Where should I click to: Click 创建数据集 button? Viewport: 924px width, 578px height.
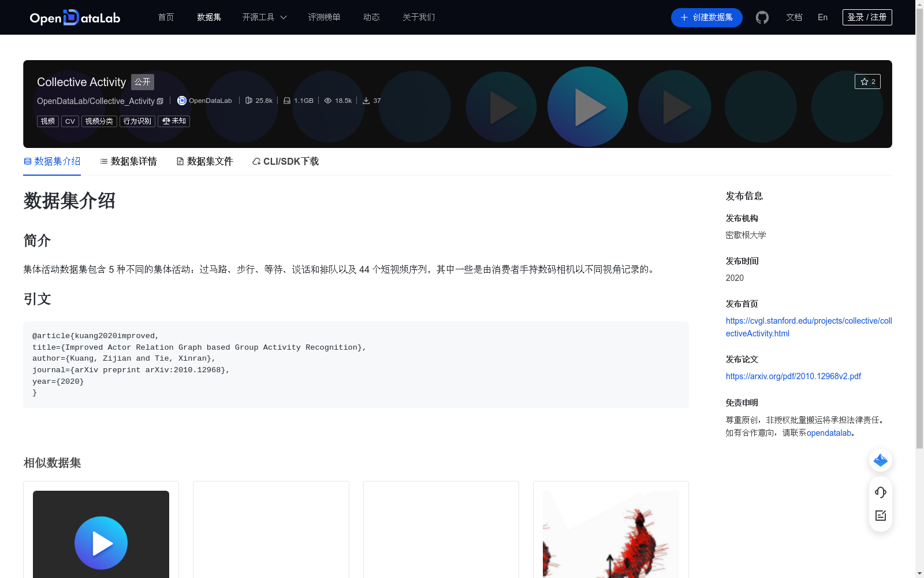coord(706,17)
